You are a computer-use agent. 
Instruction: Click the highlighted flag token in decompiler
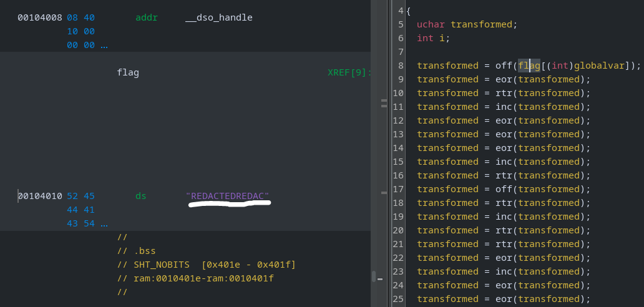tap(529, 66)
